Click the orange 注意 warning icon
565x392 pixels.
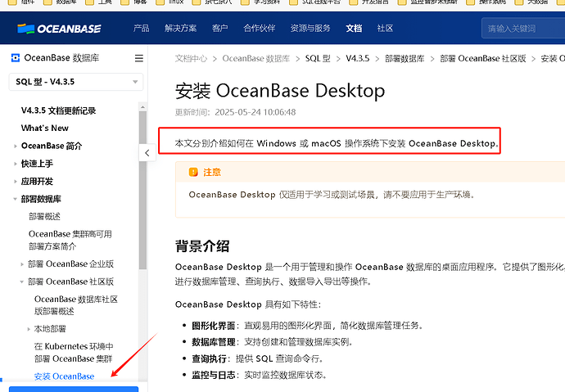193,172
